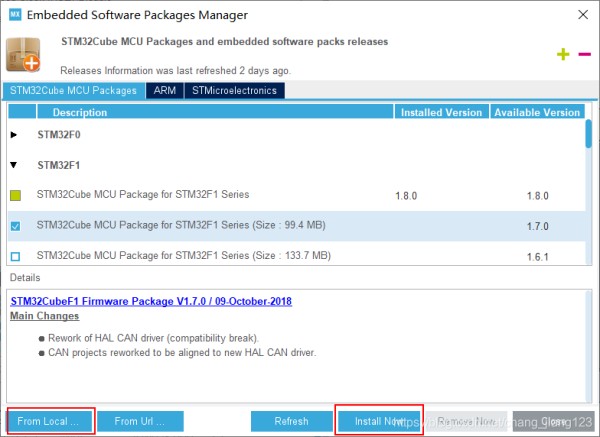Image resolution: width=600 pixels, height=437 pixels.
Task: Uncheck the STM32F1 package 1.7.0 checkbox
Action: [x=15, y=226]
